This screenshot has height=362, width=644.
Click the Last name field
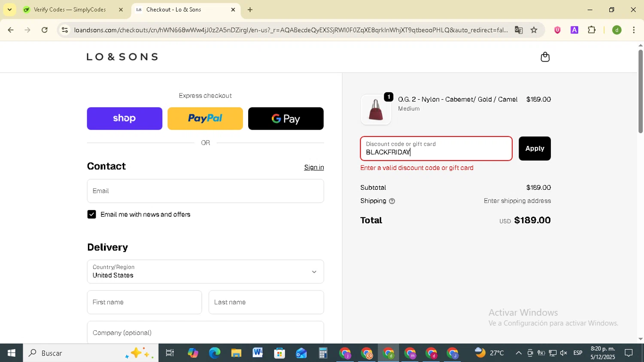point(266,302)
